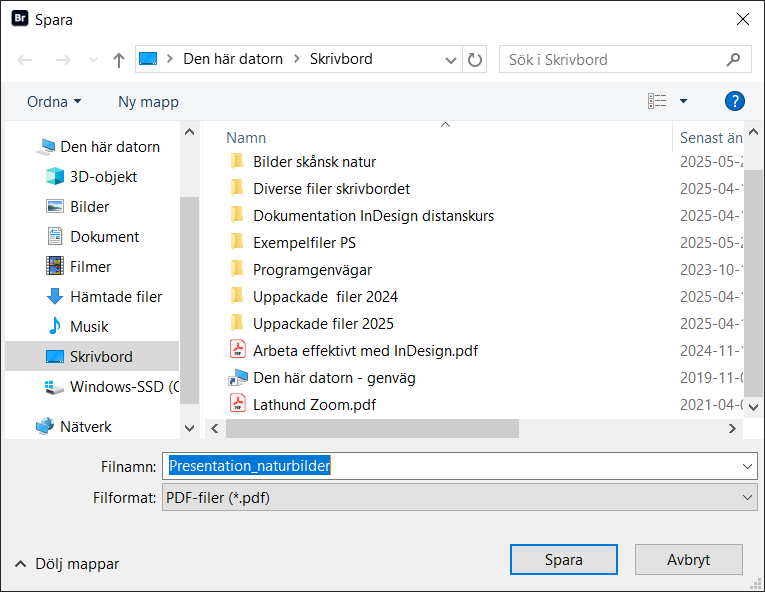This screenshot has height=592, width=765.
Task: Open the Ordna menu
Action: coord(54,101)
